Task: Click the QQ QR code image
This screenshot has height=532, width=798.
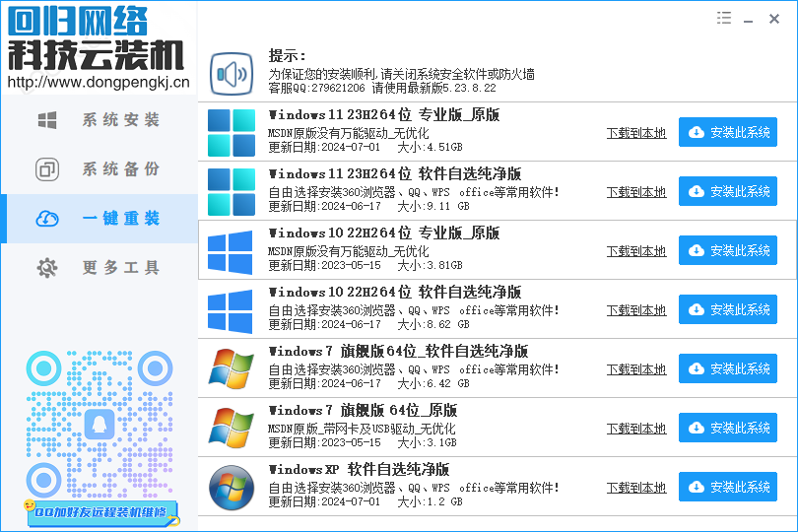Action: pyautogui.click(x=100, y=425)
